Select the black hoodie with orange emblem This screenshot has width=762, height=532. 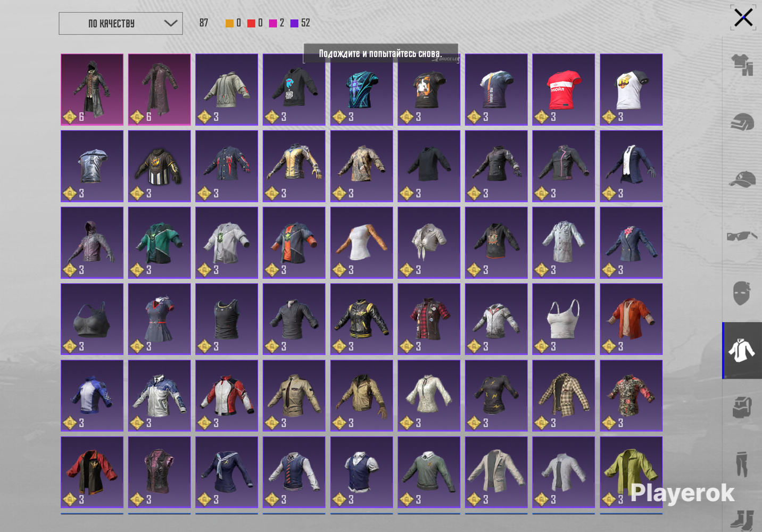[160, 166]
